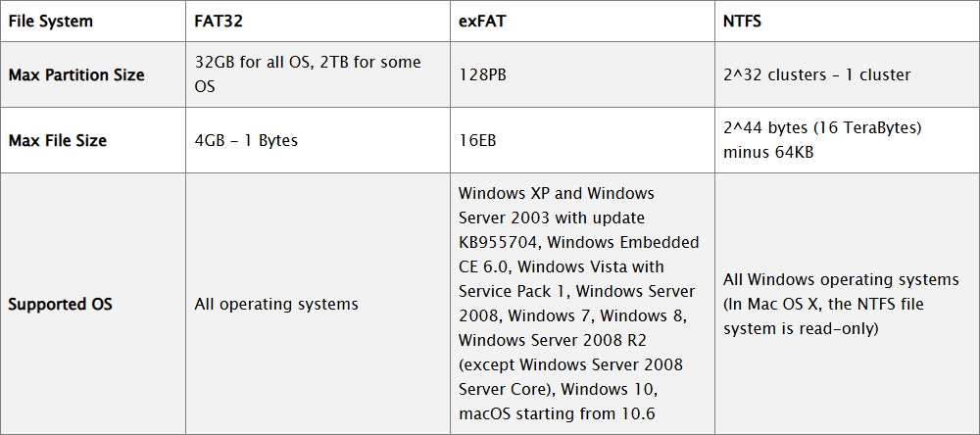Click the FAT32 column header

tap(219, 20)
